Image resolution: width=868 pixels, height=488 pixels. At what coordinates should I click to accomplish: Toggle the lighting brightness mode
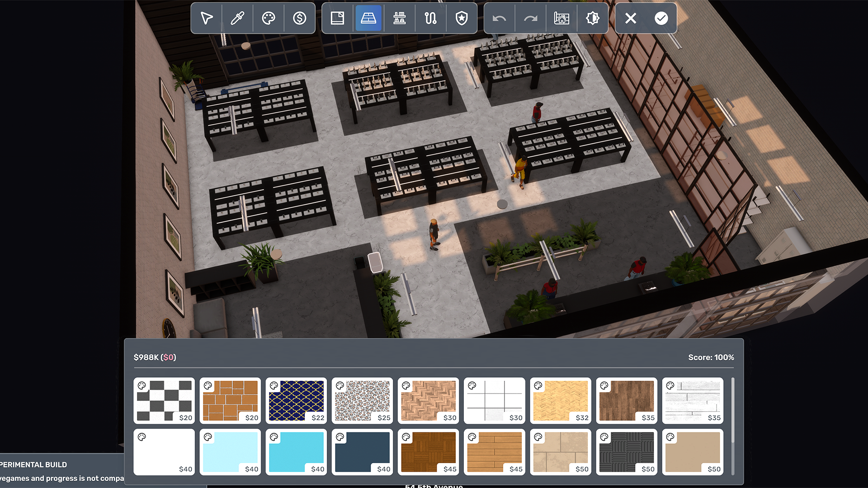pos(592,18)
